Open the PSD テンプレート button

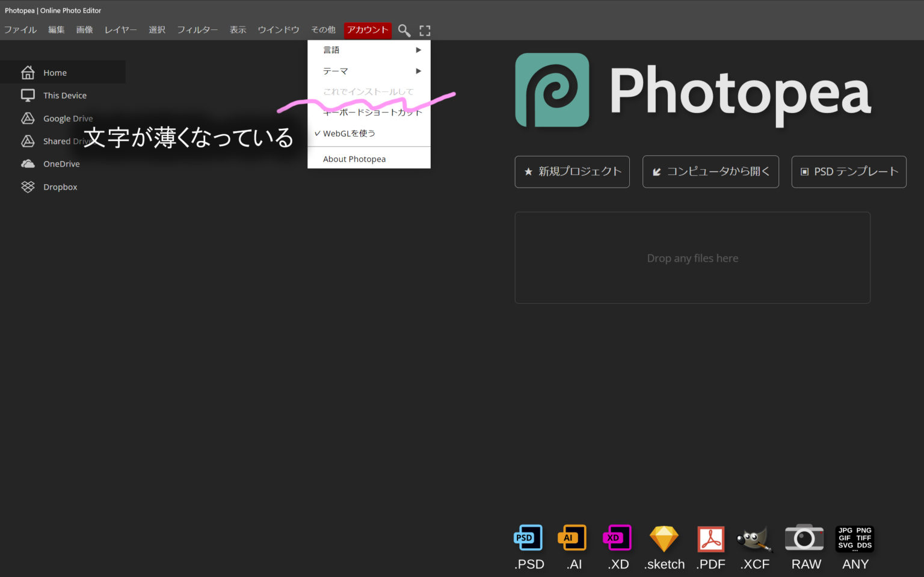tap(848, 171)
